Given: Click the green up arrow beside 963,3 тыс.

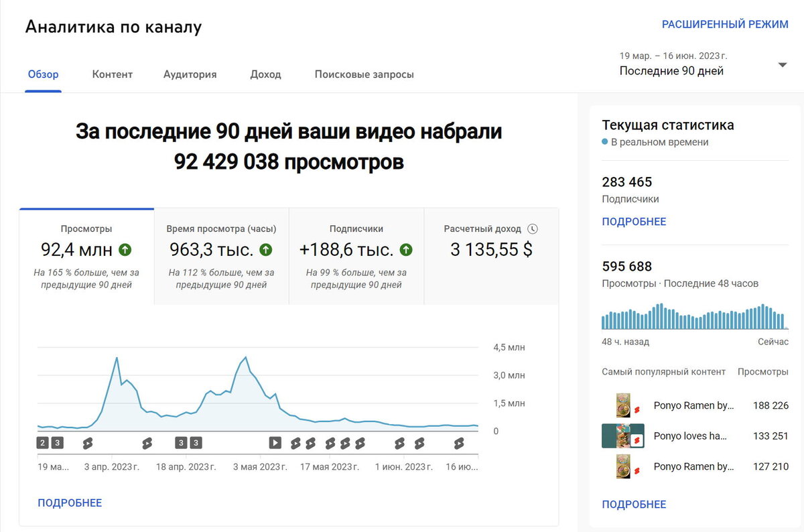Looking at the screenshot, I should pyautogui.click(x=265, y=250).
